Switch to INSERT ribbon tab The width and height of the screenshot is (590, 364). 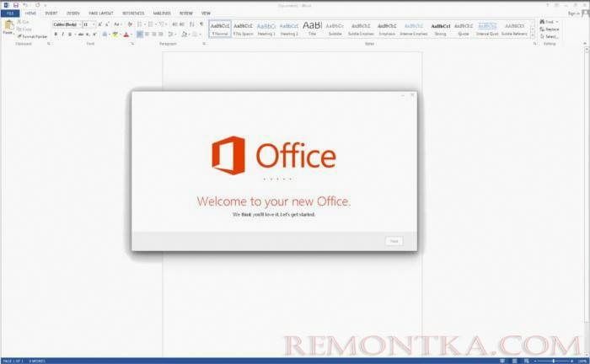click(x=51, y=13)
